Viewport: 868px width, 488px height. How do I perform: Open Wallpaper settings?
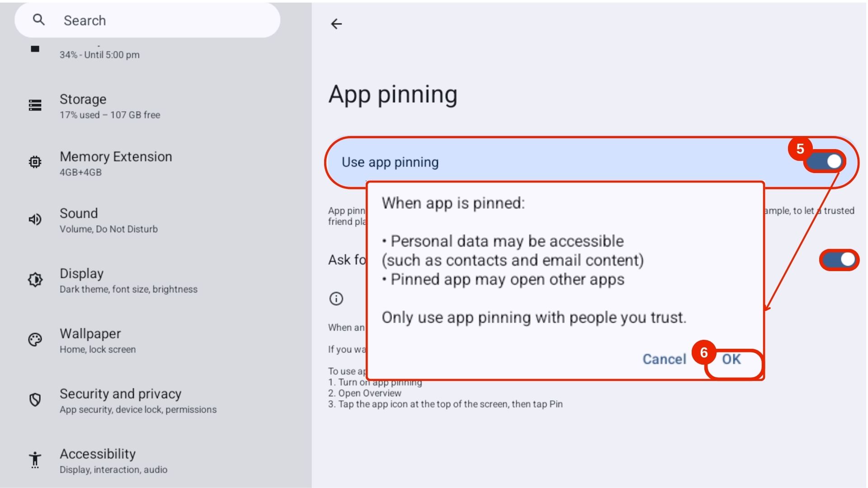(x=97, y=341)
